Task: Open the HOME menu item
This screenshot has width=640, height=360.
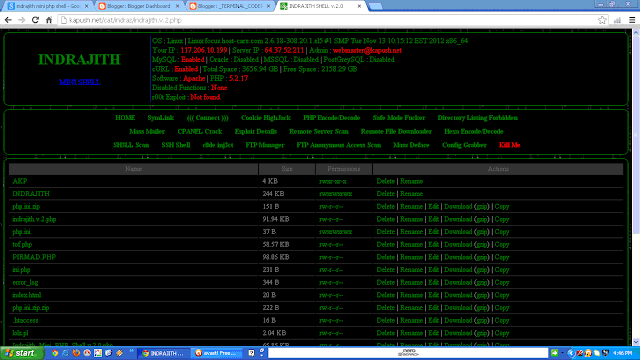Action: point(125,118)
